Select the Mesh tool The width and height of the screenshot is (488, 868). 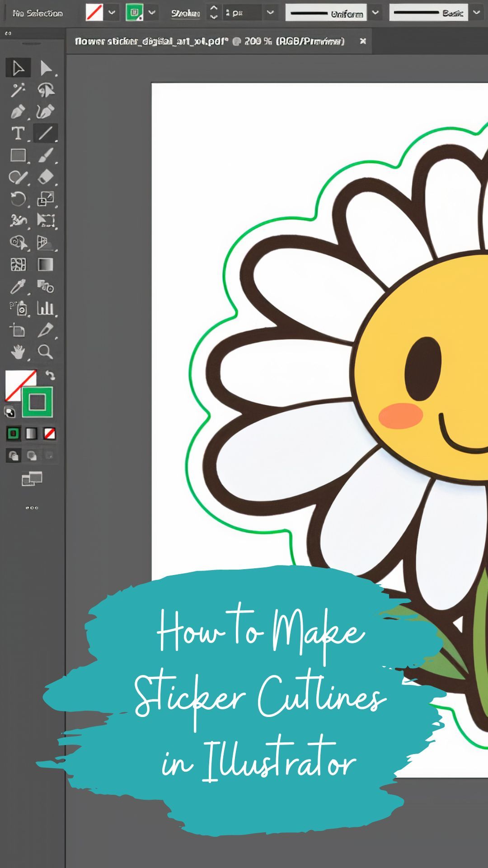[18, 264]
